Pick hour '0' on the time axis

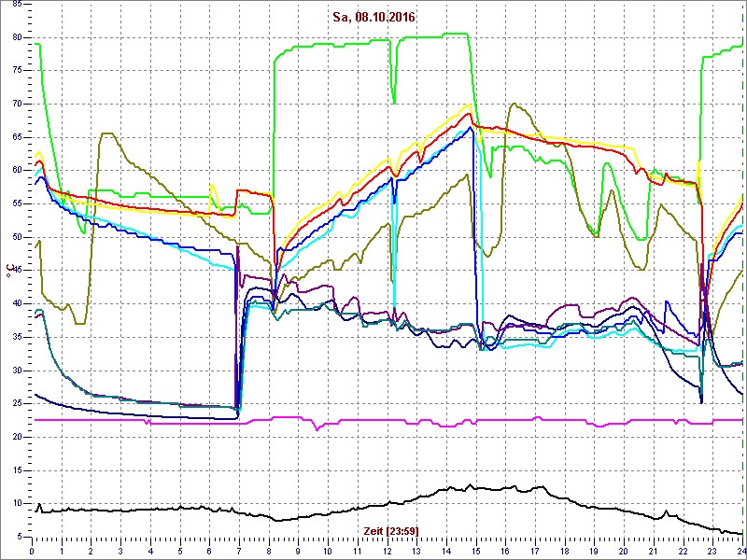(x=32, y=551)
